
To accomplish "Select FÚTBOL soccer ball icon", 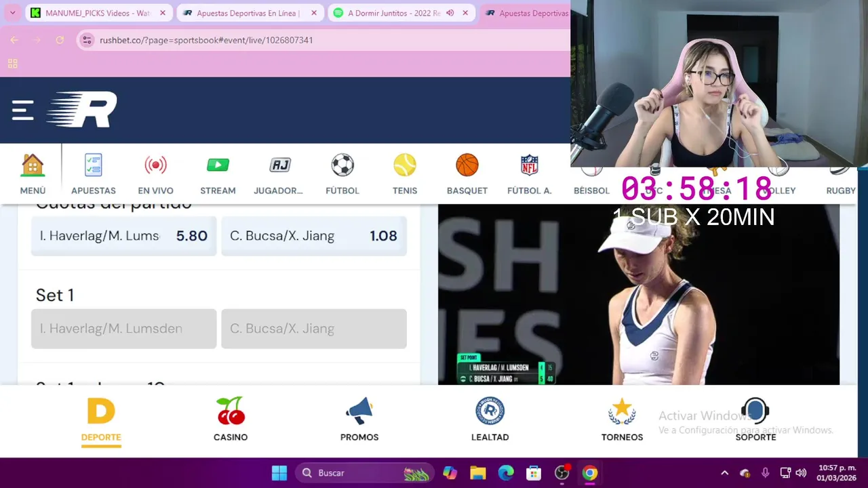I will [x=342, y=174].
